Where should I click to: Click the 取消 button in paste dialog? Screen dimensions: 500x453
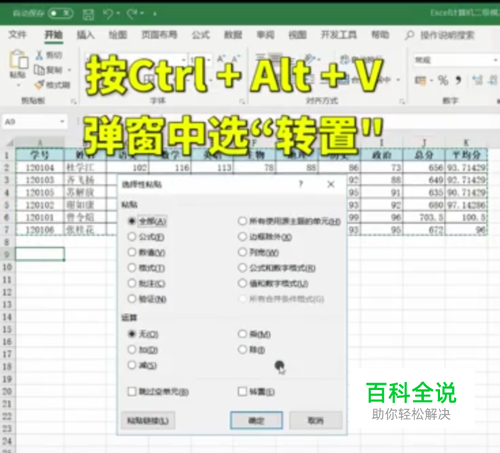coord(316,420)
